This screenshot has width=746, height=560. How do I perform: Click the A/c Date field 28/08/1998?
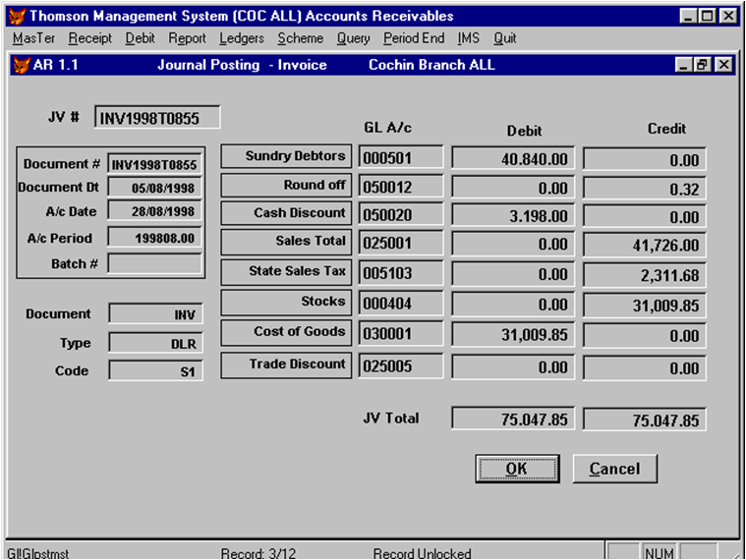(155, 210)
